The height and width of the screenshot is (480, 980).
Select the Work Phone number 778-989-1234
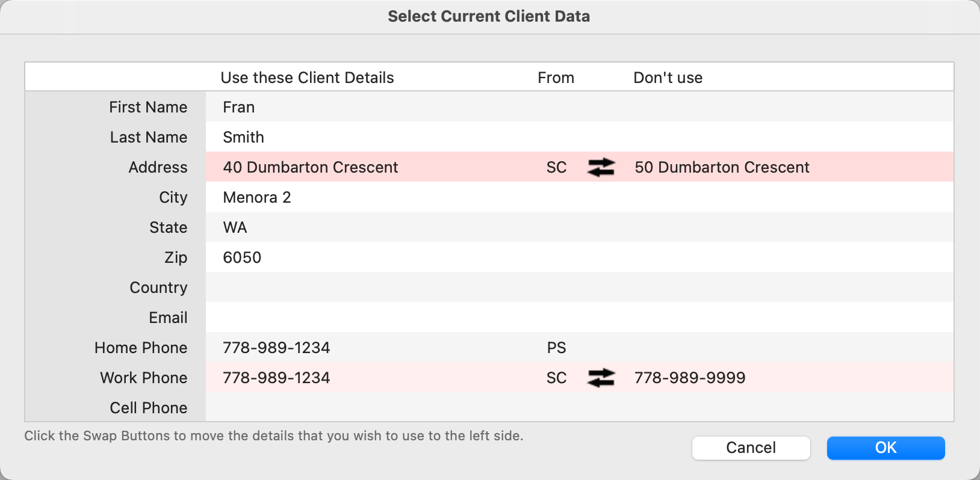[x=276, y=378]
